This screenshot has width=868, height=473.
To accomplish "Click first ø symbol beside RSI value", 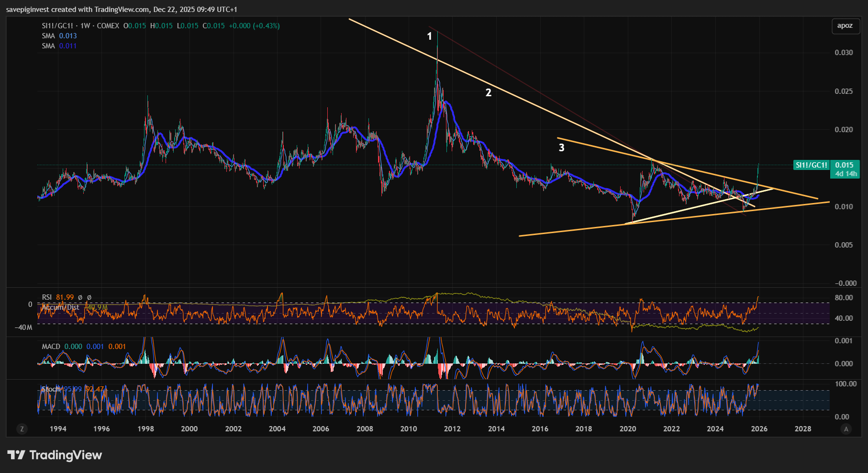I will [80, 297].
